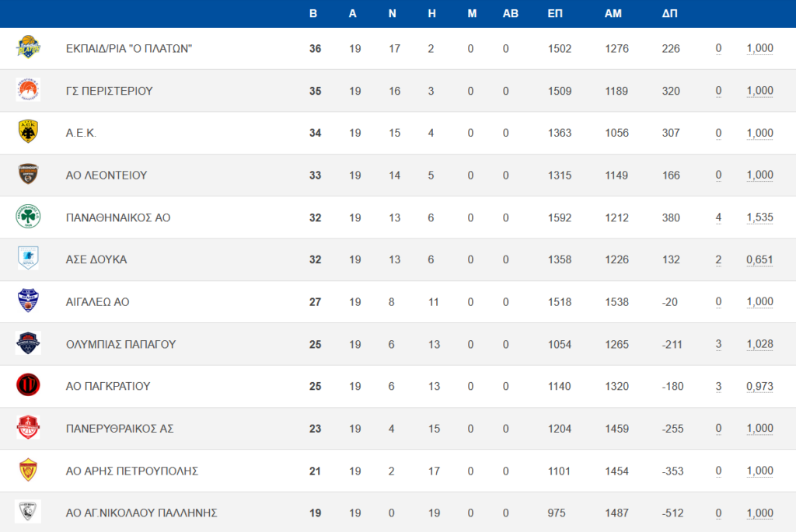Click the 0,651 coefficient for ΑΣΕ ΔΟΥΚΑ
The width and height of the screenshot is (796, 532).
pyautogui.click(x=760, y=259)
